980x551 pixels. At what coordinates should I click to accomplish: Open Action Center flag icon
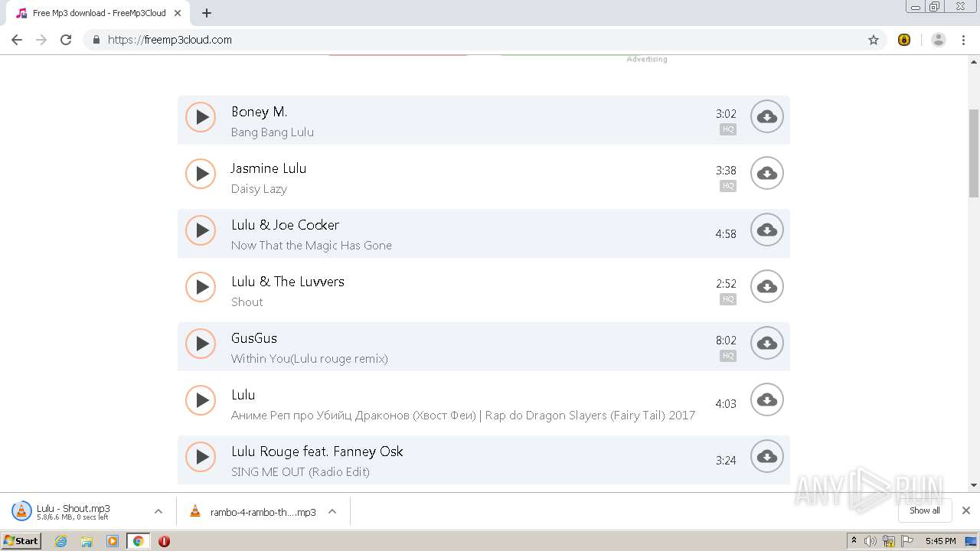tap(906, 541)
